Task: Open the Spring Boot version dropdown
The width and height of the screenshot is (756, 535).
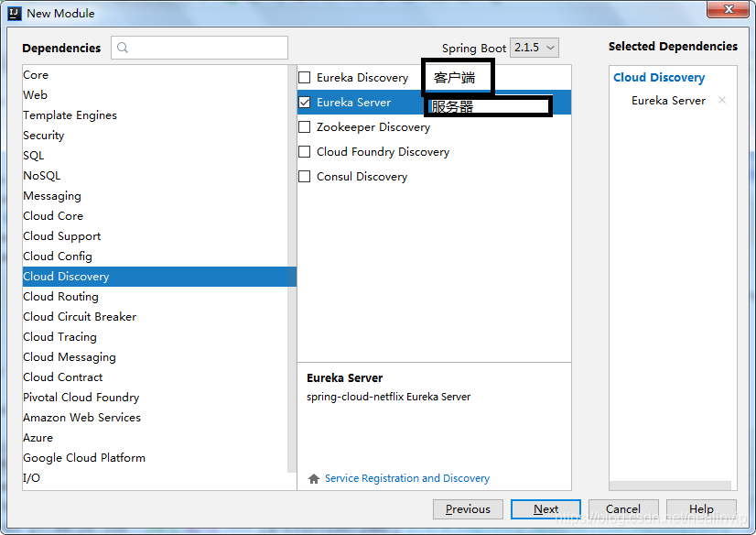Action: pos(535,48)
